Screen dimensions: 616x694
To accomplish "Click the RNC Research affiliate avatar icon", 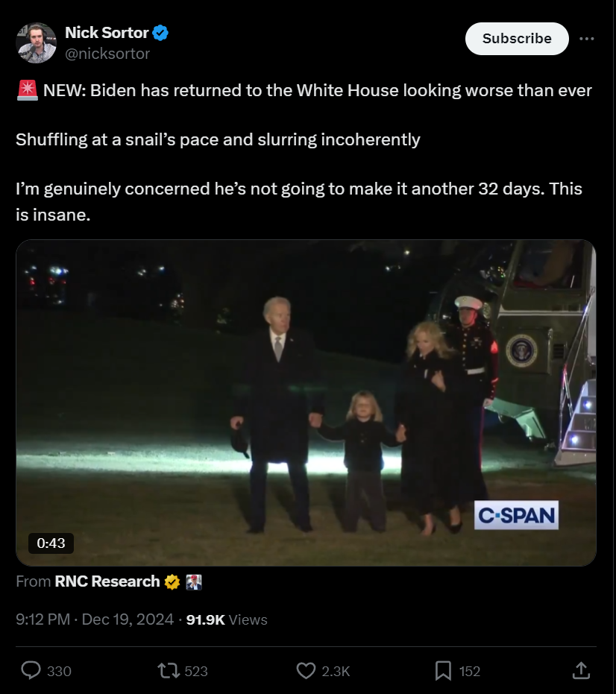I will (x=194, y=581).
